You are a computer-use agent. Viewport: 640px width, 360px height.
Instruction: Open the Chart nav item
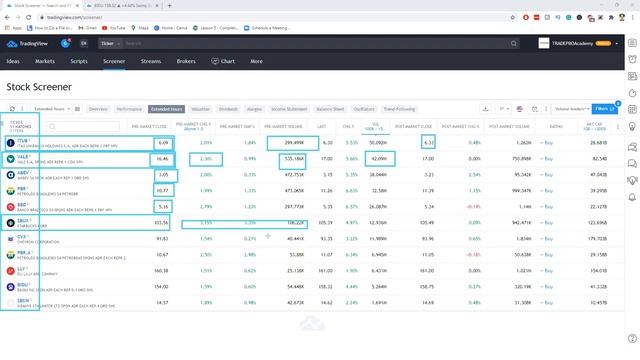click(223, 61)
